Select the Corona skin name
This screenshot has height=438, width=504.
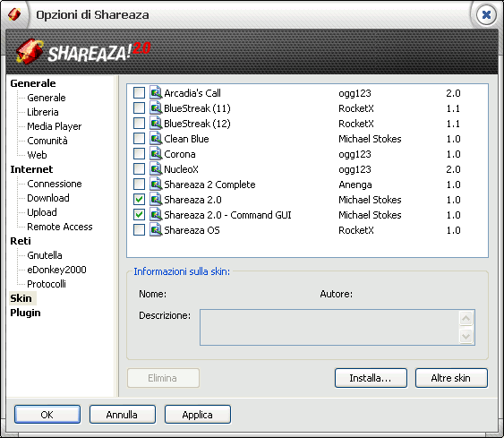(180, 154)
